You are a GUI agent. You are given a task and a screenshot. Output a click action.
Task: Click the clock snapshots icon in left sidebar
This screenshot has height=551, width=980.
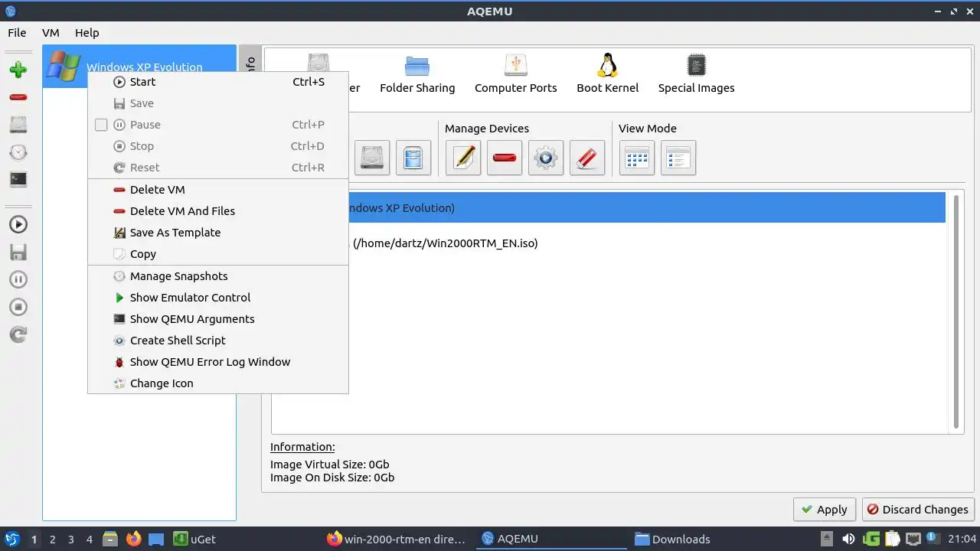click(x=18, y=152)
